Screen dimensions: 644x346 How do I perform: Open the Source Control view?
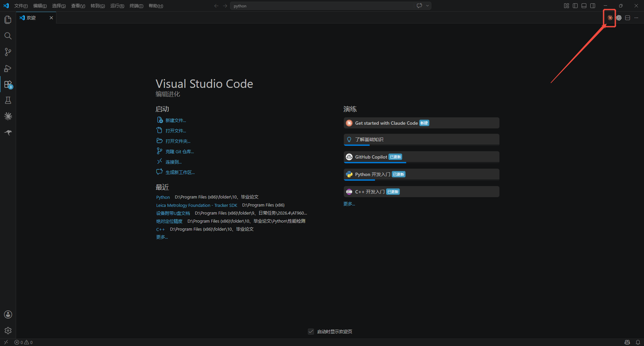(x=8, y=52)
